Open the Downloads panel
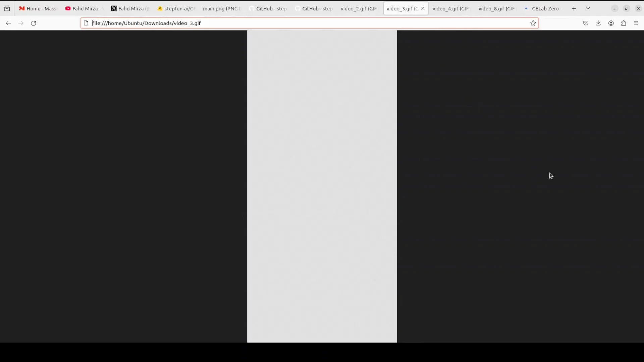Viewport: 644px width, 362px height. pyautogui.click(x=598, y=23)
